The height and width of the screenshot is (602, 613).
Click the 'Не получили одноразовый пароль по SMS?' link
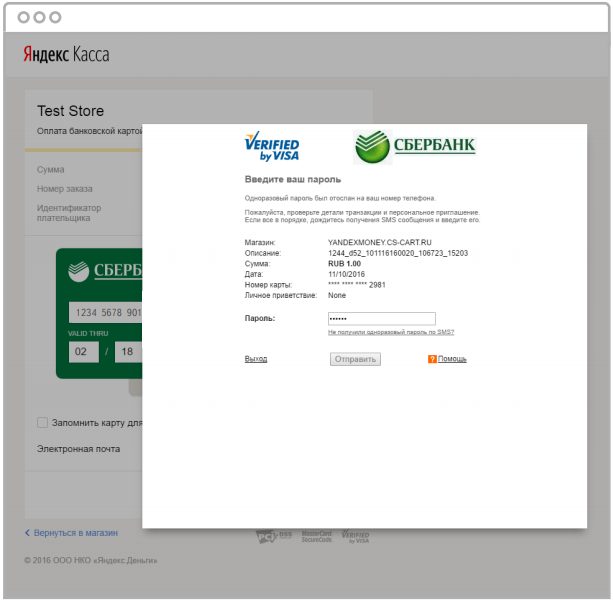point(391,332)
